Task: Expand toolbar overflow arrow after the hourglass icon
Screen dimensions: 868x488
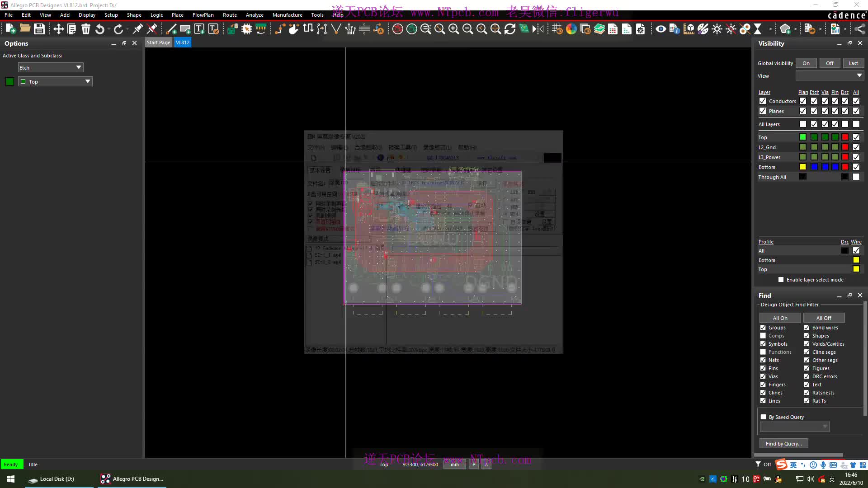Action: coord(771,29)
